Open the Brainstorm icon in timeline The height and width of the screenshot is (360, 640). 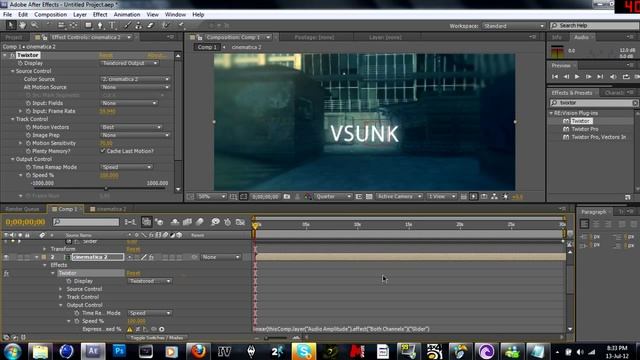(216, 222)
